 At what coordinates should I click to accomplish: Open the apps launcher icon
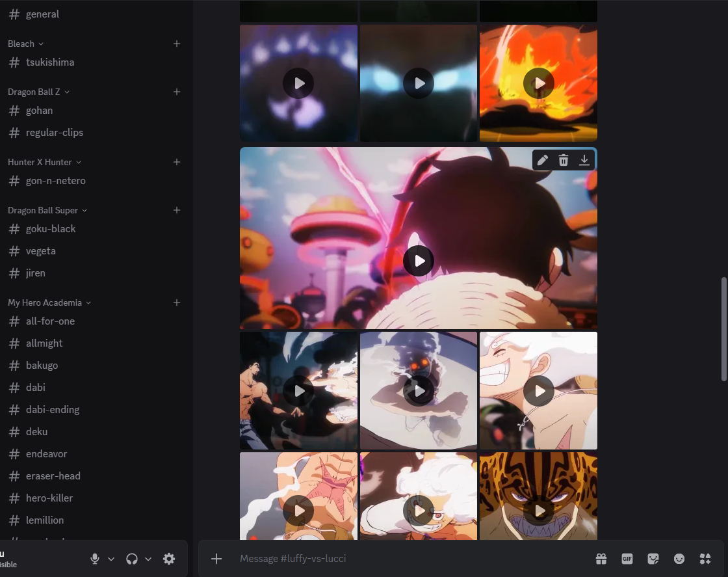pyautogui.click(x=705, y=559)
